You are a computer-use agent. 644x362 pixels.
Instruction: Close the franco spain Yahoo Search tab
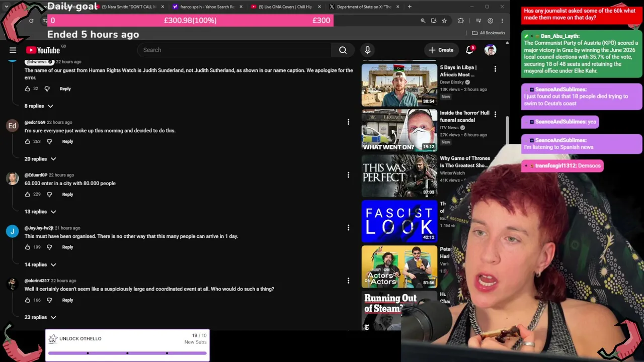(241, 7)
